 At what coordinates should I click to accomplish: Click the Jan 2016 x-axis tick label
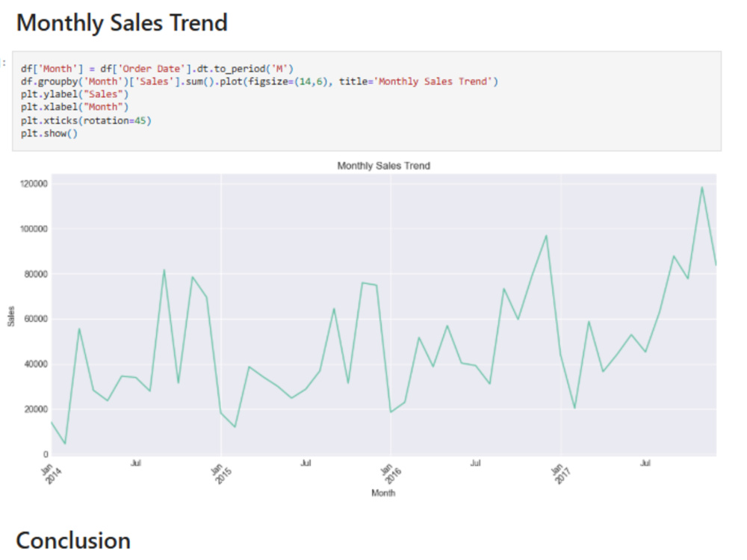click(391, 473)
